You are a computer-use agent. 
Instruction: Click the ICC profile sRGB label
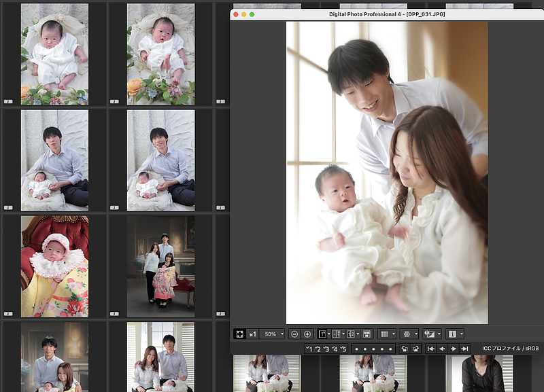[x=511, y=349]
